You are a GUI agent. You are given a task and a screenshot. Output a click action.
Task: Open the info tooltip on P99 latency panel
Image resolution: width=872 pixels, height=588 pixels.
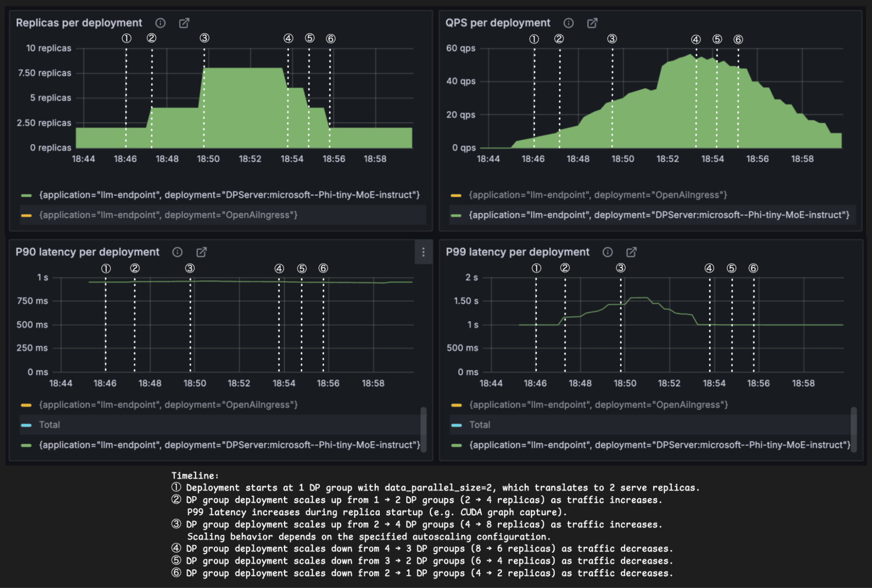(607, 252)
